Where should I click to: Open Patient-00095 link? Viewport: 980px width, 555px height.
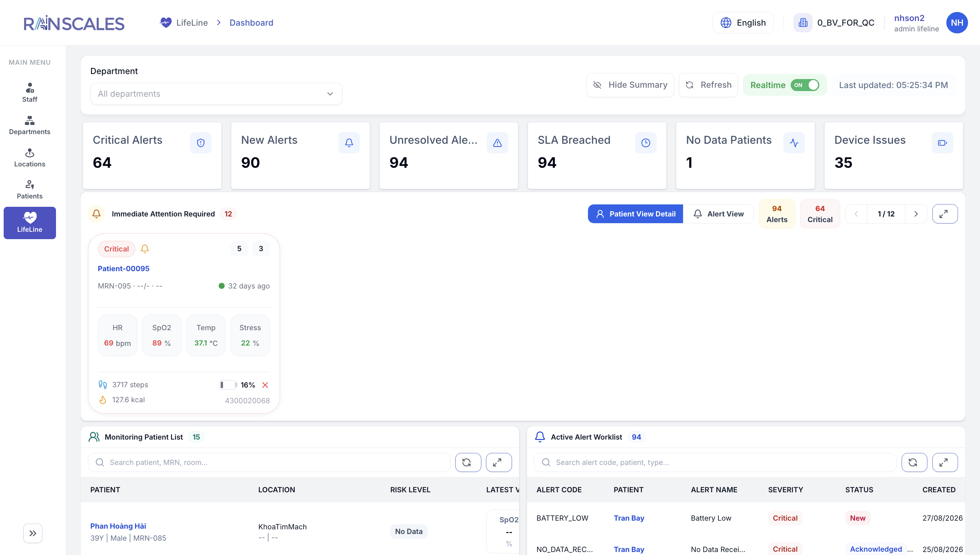point(123,268)
